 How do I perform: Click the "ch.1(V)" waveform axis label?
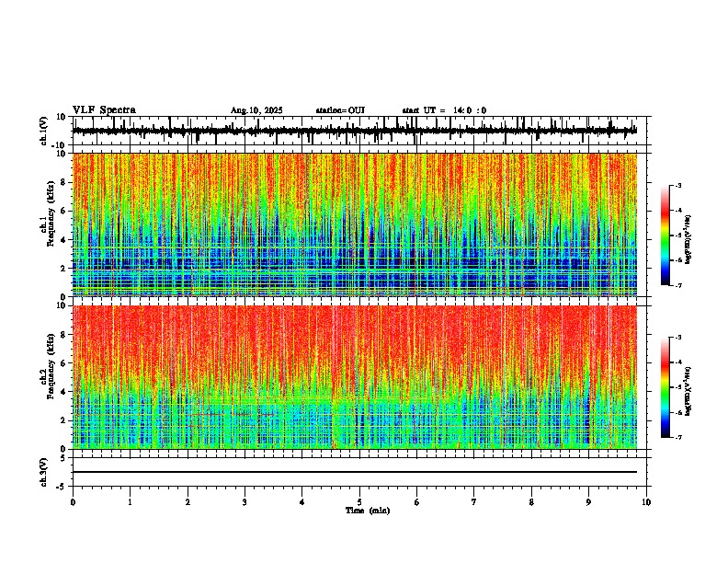pyautogui.click(x=44, y=131)
